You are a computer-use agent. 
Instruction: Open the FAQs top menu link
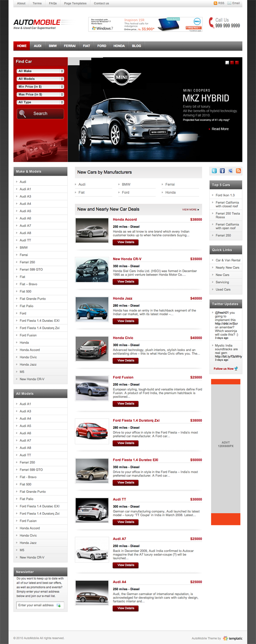click(53, 3)
